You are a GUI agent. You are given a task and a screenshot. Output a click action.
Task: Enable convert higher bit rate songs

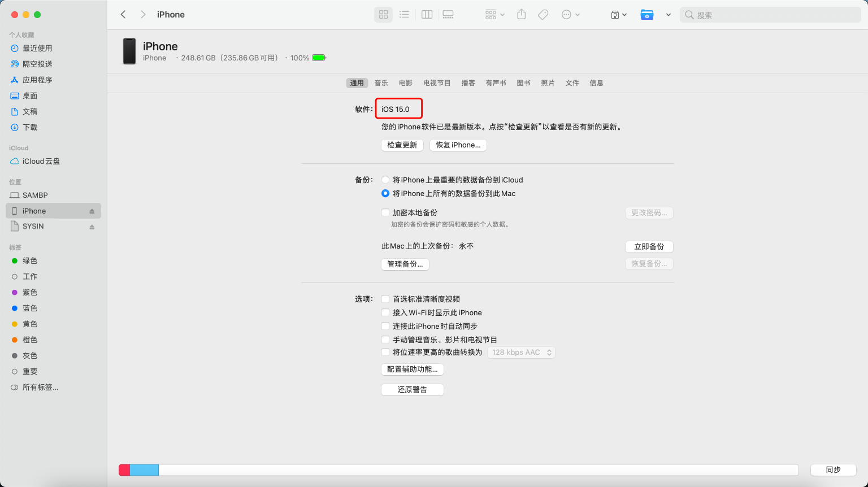(x=385, y=352)
